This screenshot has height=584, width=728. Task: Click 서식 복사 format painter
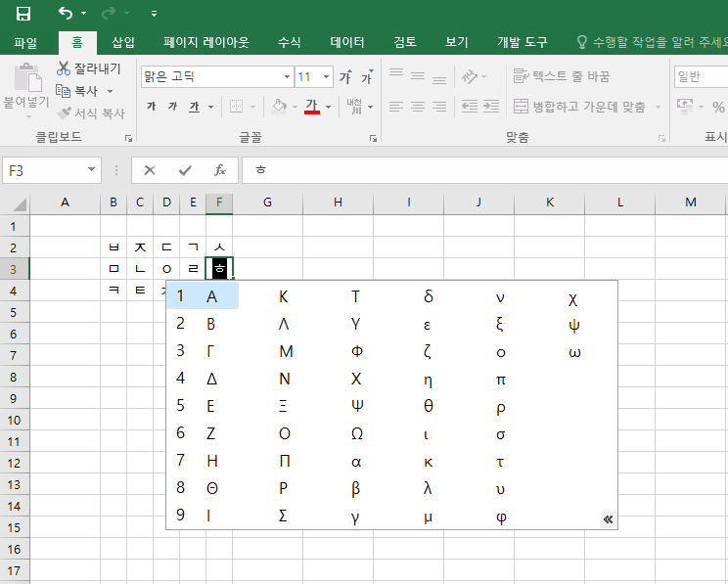point(91,113)
